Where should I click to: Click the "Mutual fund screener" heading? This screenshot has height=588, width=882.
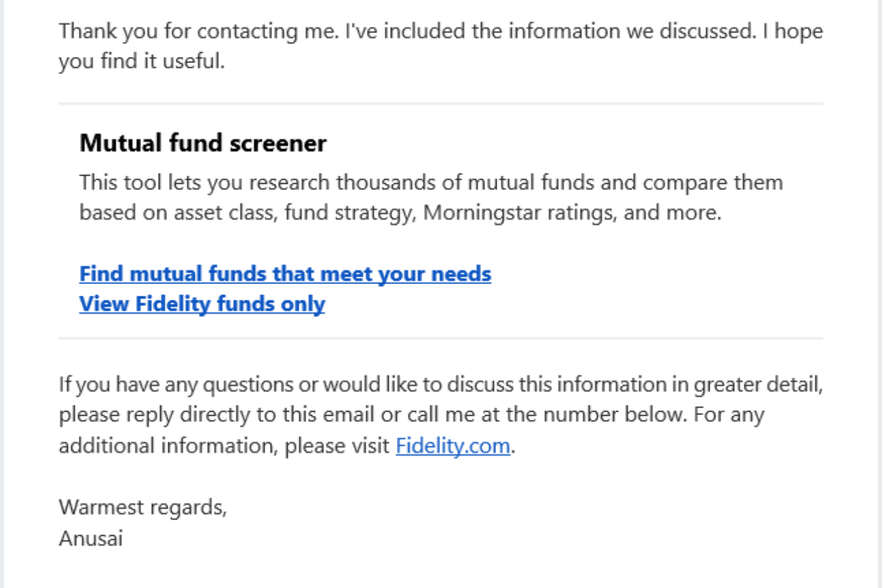pyautogui.click(x=203, y=143)
